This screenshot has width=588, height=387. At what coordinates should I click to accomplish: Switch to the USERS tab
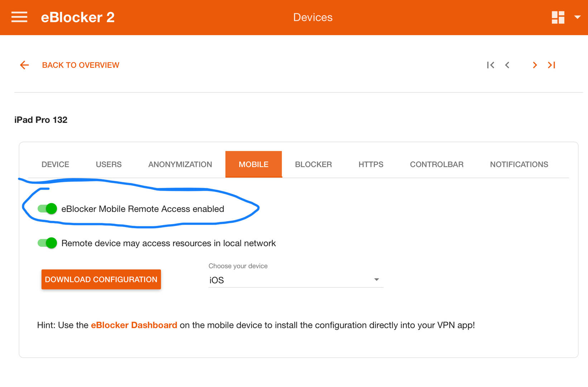tap(109, 164)
